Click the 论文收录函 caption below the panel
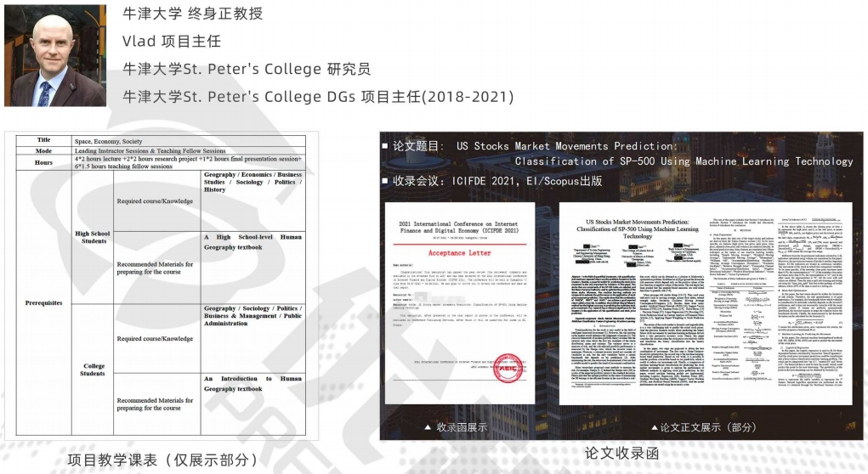 click(622, 454)
